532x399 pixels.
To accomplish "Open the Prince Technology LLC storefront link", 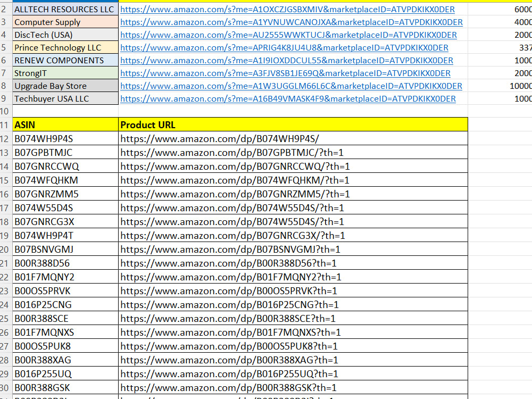I will click(x=284, y=48).
